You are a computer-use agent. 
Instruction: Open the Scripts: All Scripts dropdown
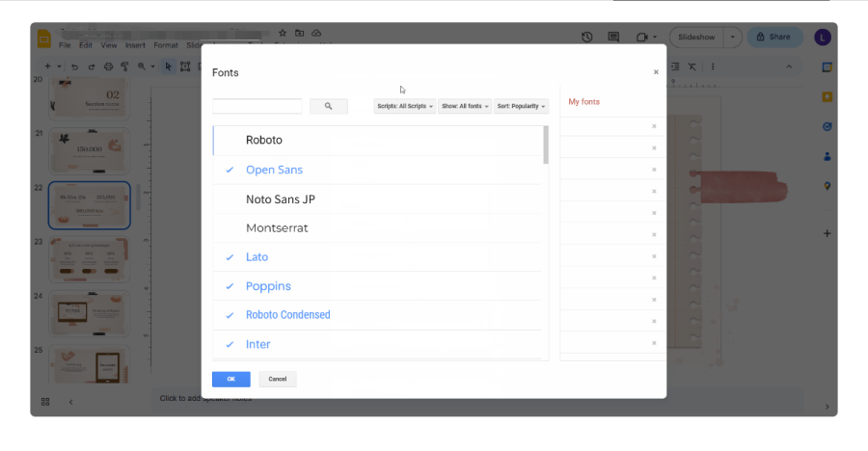tap(405, 106)
